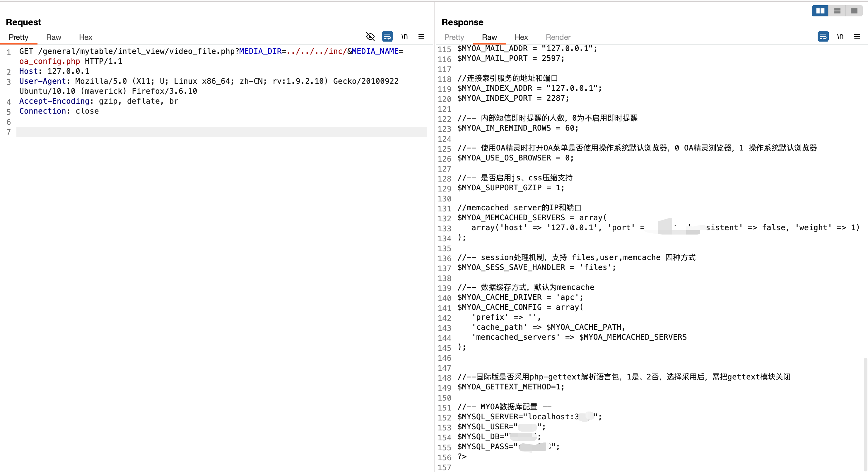Image resolution: width=868 pixels, height=472 pixels.
Task: Click Response line number 148
Action: (445, 378)
